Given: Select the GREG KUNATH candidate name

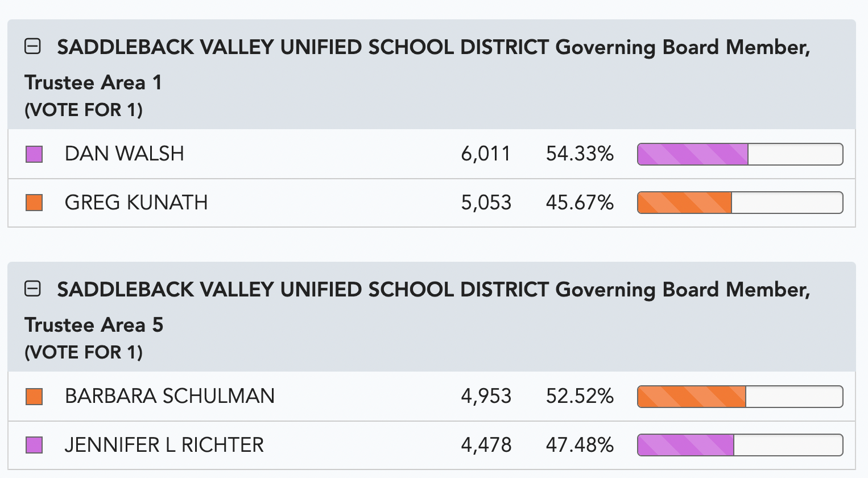Looking at the screenshot, I should click(137, 203).
